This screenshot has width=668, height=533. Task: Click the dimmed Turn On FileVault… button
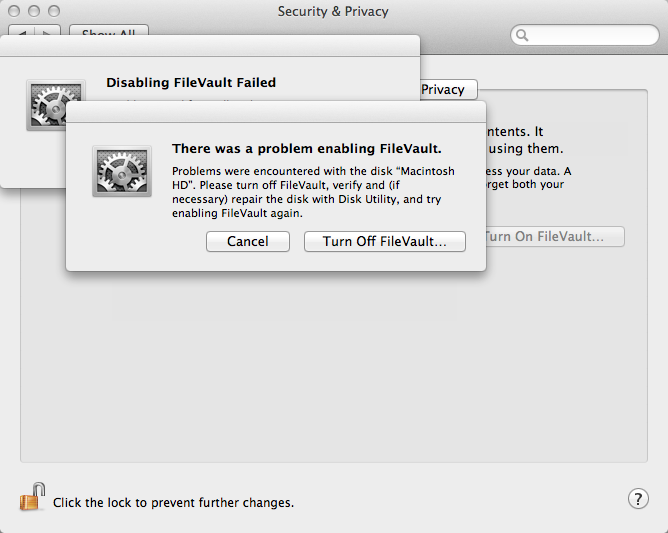click(x=555, y=236)
